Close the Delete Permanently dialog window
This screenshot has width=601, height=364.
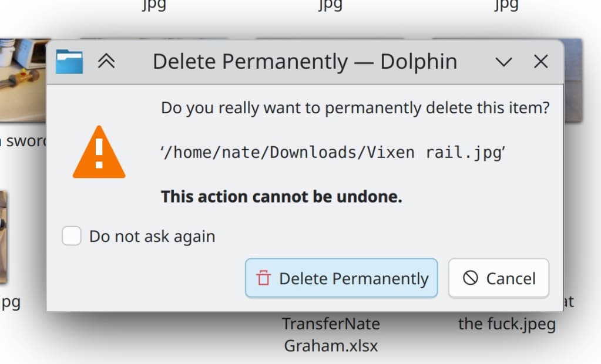click(541, 61)
